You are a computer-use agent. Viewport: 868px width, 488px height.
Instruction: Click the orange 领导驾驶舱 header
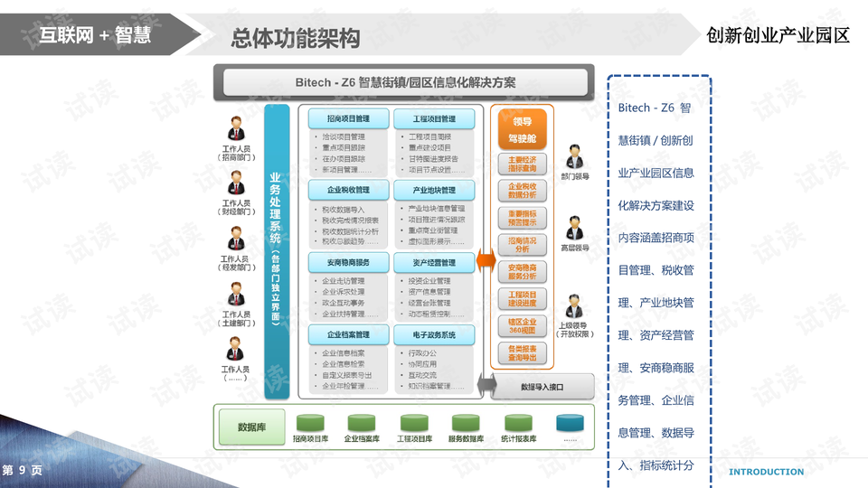click(522, 130)
